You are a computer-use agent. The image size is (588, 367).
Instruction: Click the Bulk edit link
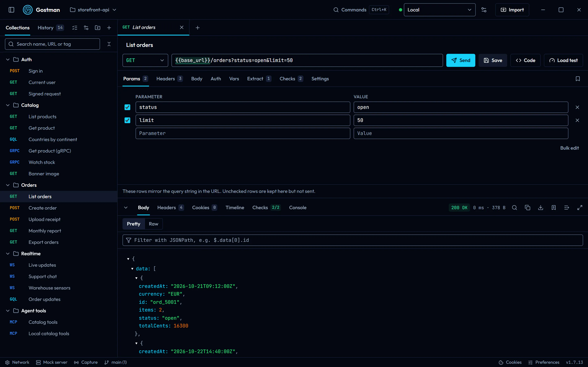click(x=569, y=148)
